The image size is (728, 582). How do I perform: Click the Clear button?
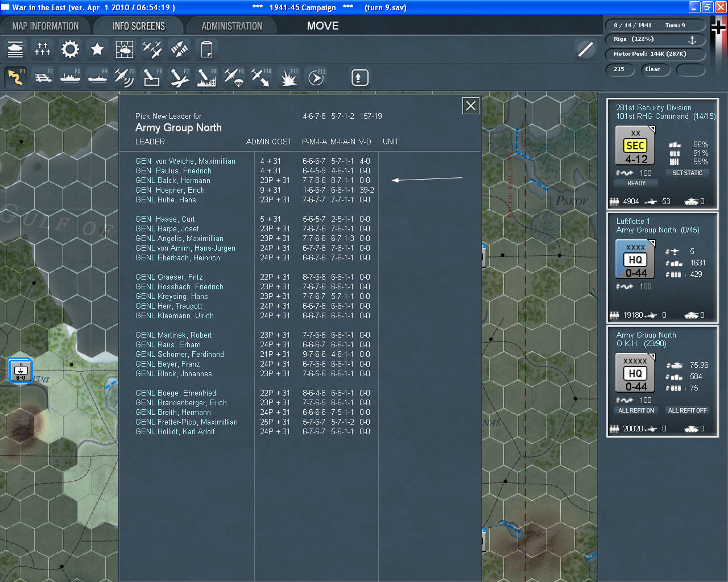[x=656, y=69]
